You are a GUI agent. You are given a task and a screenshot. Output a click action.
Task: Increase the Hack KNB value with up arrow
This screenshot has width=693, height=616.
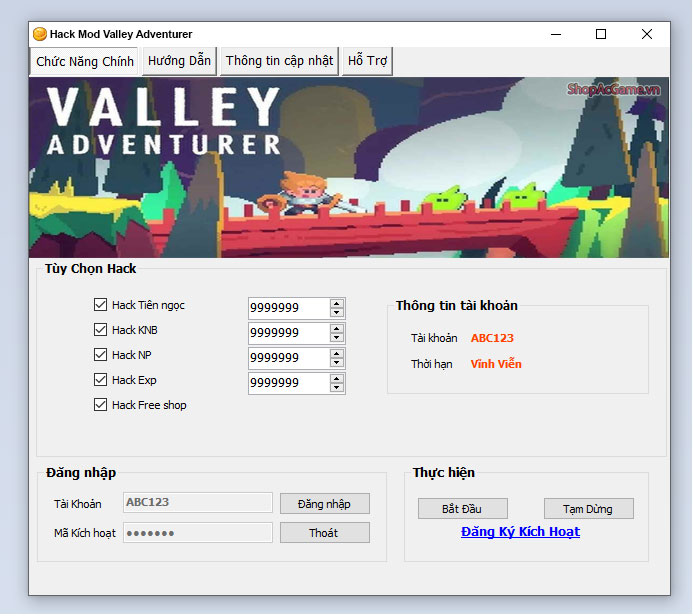click(x=337, y=329)
